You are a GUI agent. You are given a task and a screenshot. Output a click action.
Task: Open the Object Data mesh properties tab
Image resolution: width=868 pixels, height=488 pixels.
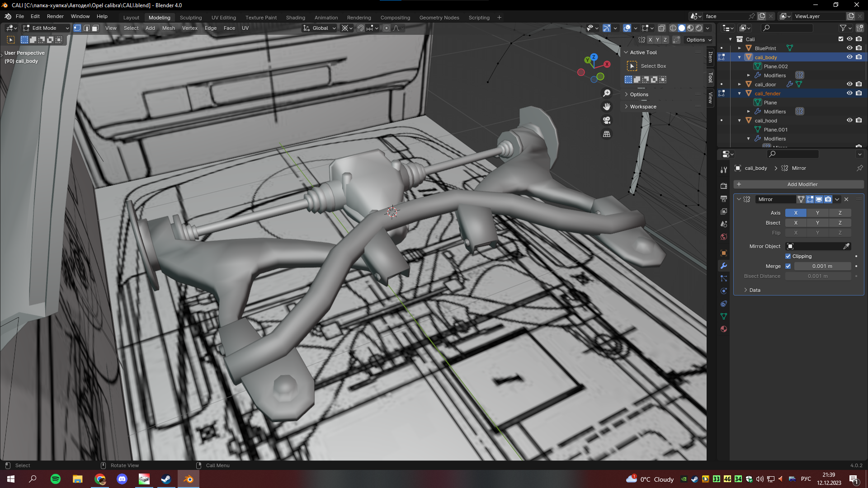(724, 316)
